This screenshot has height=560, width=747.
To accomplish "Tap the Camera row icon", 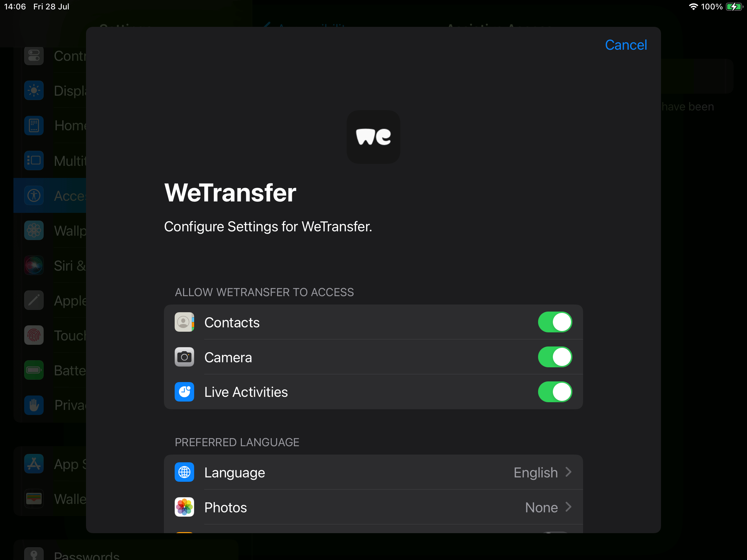I will pos(184,357).
